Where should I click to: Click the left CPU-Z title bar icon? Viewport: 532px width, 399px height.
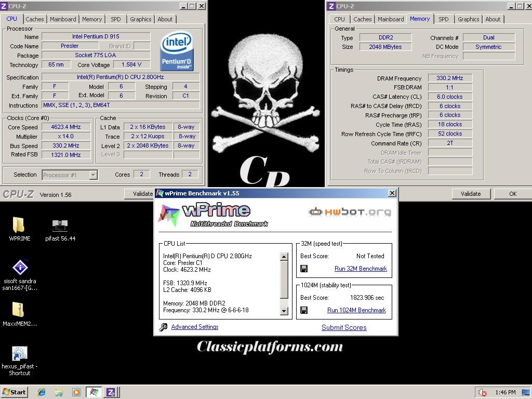(x=4, y=6)
